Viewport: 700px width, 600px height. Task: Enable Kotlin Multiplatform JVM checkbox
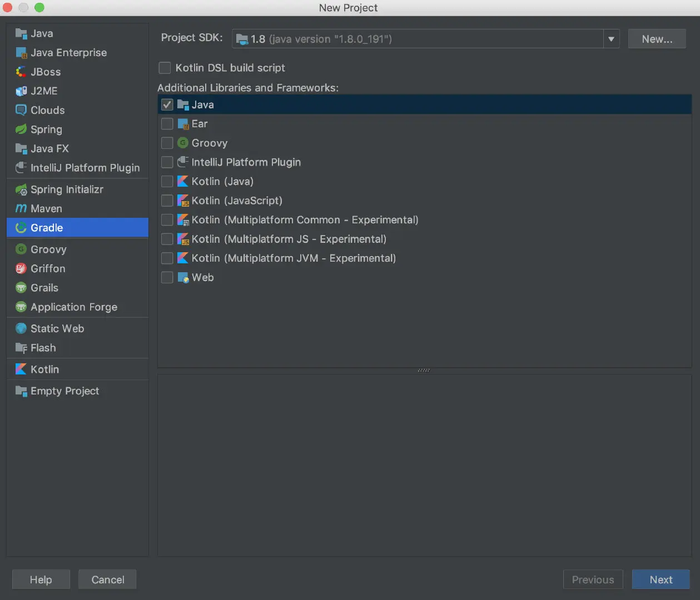[x=167, y=258]
